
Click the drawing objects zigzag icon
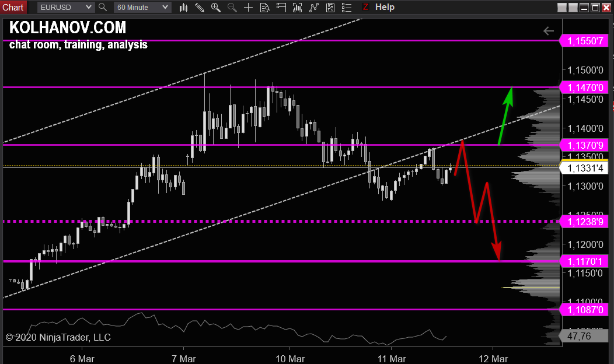coord(313,7)
